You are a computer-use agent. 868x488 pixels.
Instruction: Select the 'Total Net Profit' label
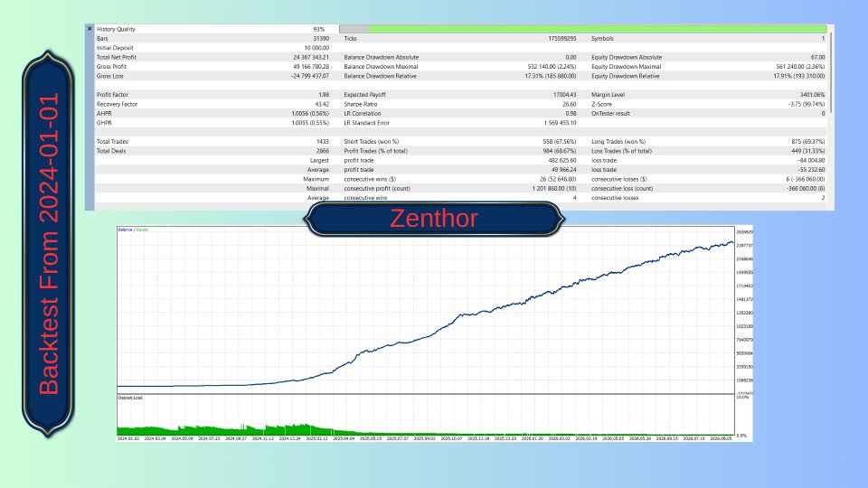pos(117,58)
